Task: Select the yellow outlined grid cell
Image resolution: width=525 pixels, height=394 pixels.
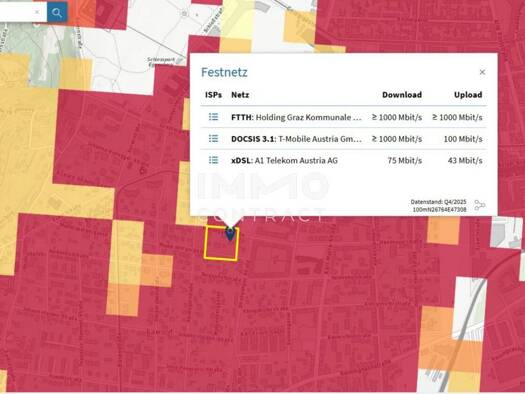Action: point(221,243)
